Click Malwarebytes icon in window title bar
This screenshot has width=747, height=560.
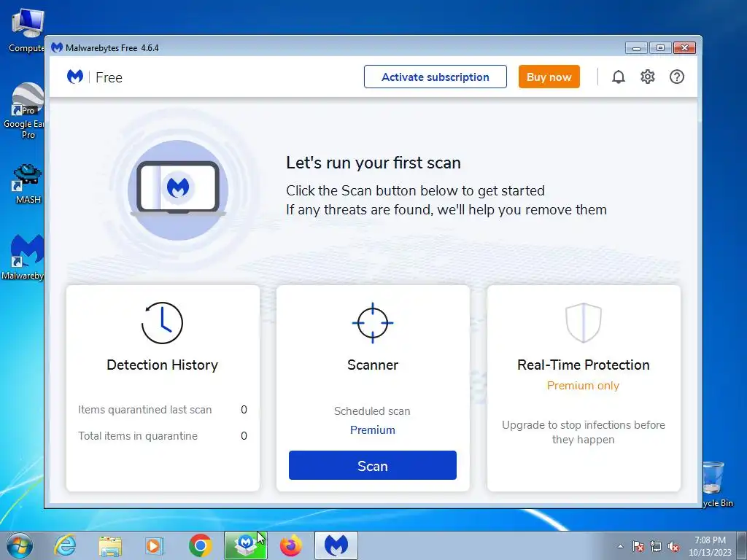(x=57, y=47)
